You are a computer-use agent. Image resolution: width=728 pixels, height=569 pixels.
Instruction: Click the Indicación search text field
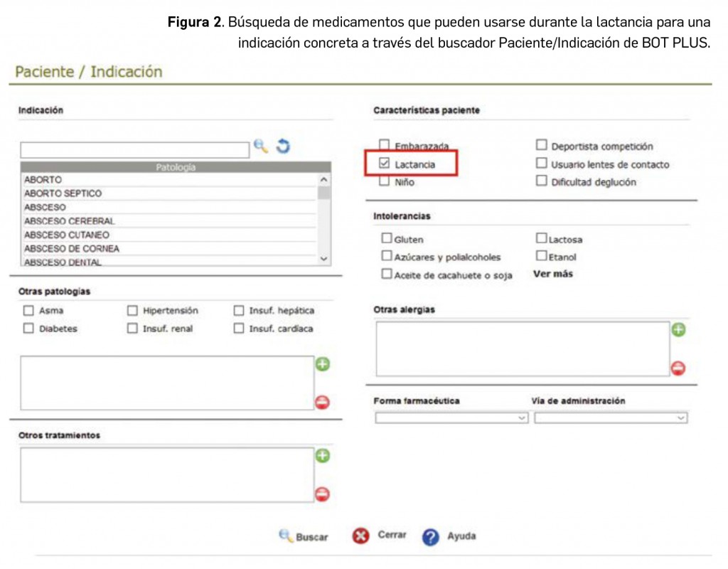coord(134,150)
